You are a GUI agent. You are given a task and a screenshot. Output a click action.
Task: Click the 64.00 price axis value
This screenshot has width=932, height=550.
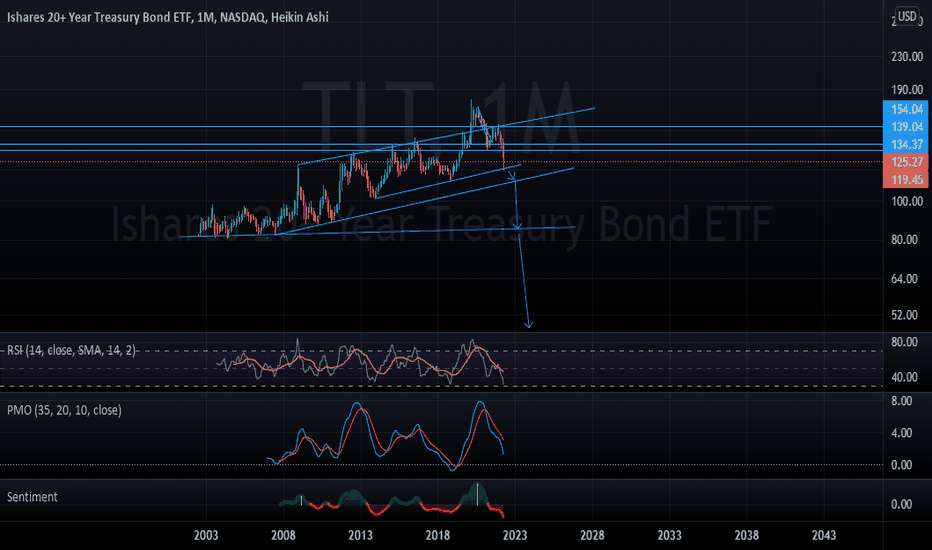907,279
